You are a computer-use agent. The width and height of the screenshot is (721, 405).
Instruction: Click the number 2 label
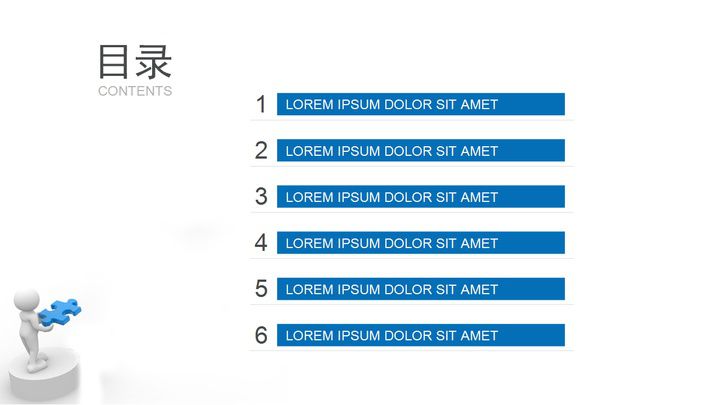(x=261, y=151)
